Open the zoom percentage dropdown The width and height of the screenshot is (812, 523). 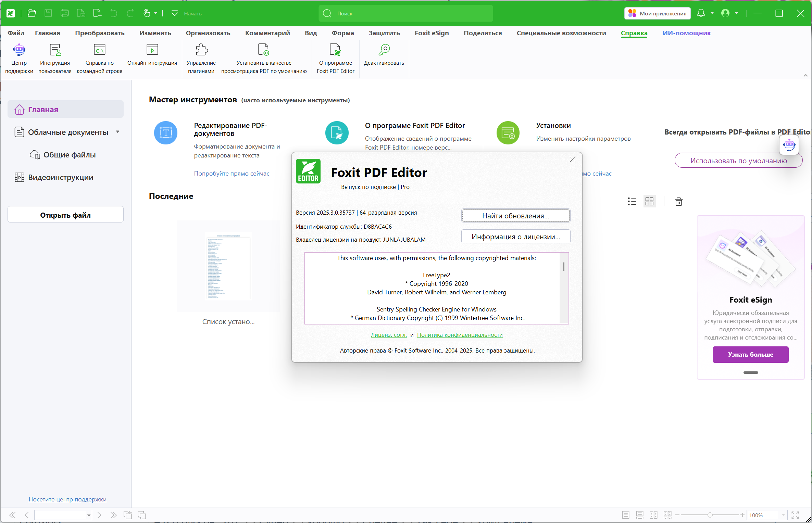click(x=783, y=515)
